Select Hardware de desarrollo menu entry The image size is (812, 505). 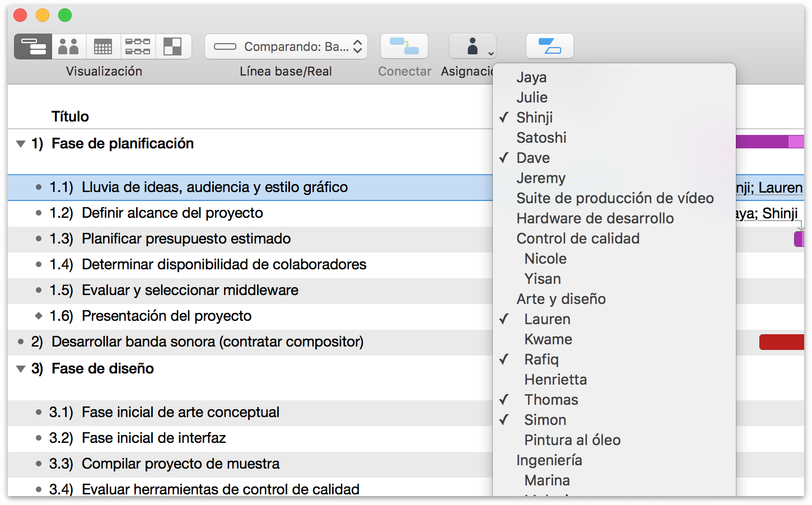pyautogui.click(x=595, y=218)
